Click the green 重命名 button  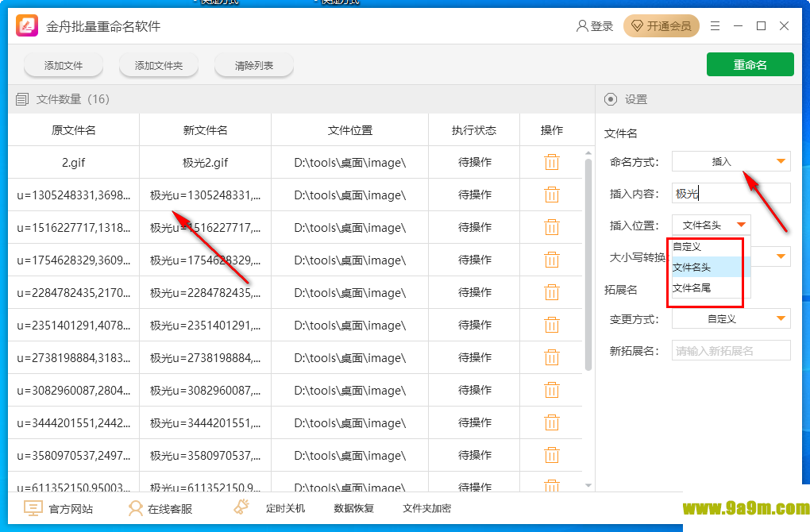(x=750, y=64)
